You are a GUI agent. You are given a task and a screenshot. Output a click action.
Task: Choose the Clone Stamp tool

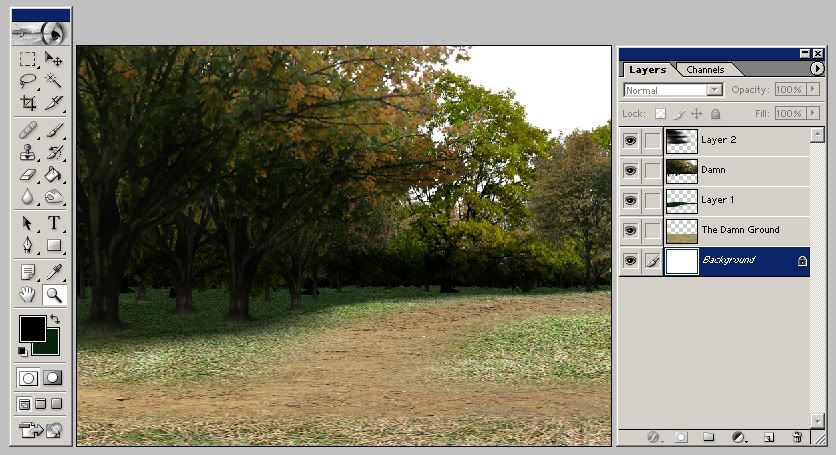click(28, 152)
